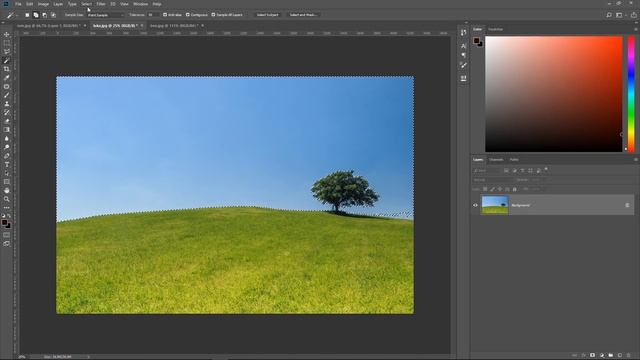
Task: Select the Zoom tool
Action: (x=7, y=199)
